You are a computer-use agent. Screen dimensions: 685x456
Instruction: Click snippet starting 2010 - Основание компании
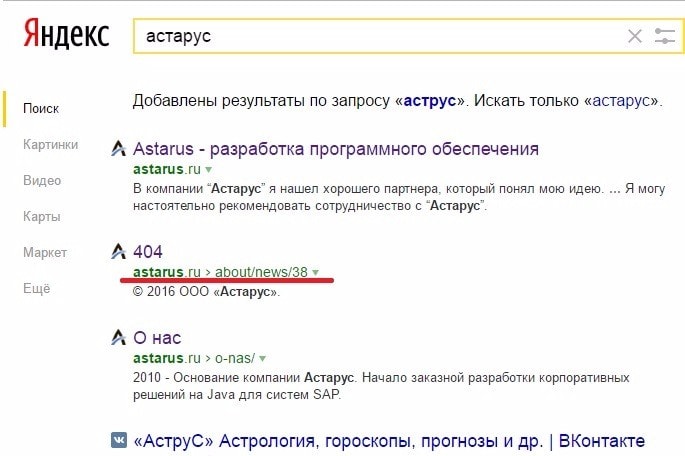(x=381, y=386)
